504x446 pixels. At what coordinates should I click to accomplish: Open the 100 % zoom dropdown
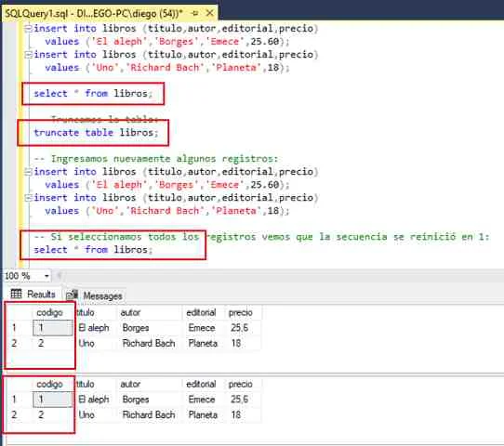[x=46, y=276]
